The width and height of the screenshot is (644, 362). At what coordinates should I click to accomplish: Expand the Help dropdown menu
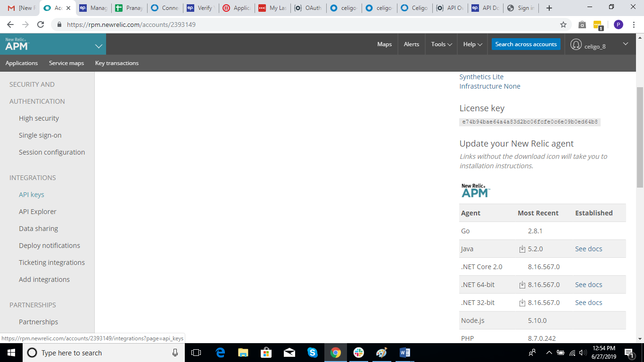click(473, 44)
